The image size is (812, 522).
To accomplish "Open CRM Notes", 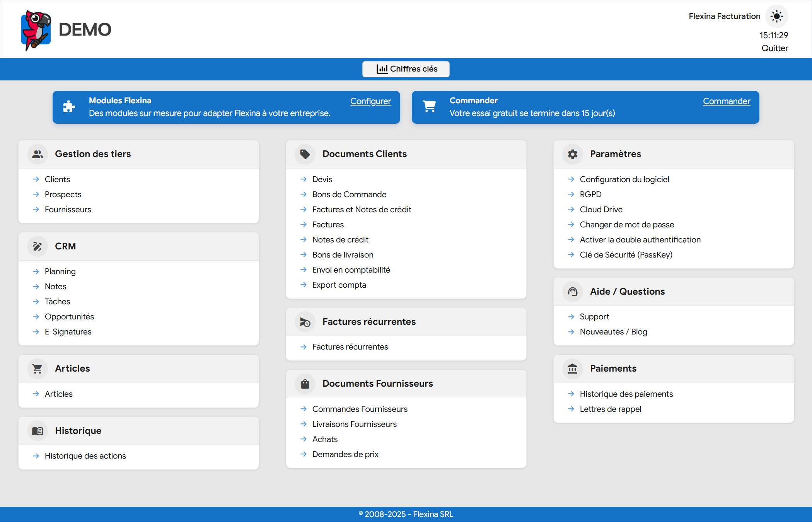I will point(55,286).
